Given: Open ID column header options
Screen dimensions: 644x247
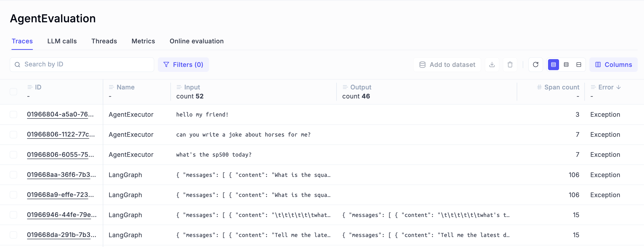Looking at the screenshot, I should 30,87.
